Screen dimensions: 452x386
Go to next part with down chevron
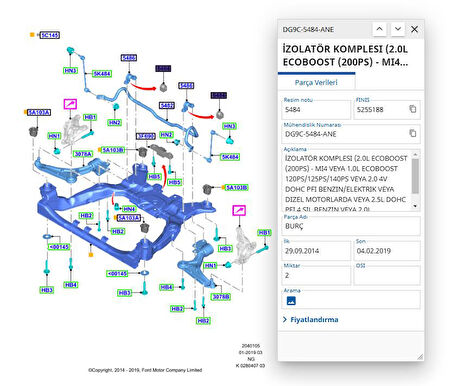coord(398,29)
